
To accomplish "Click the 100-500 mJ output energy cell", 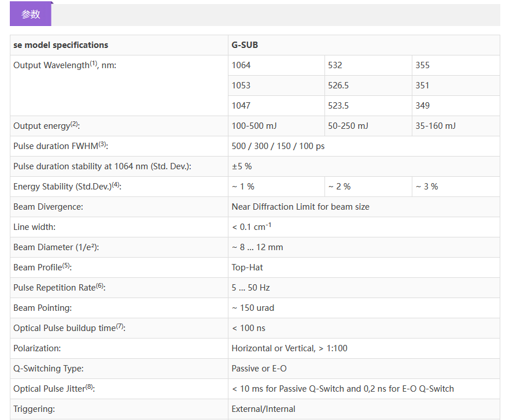I will [255, 126].
